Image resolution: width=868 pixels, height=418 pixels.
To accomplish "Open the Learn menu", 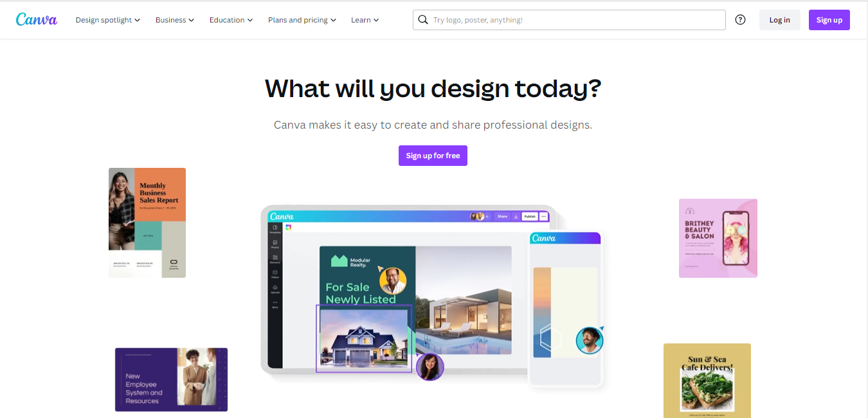I will (x=365, y=20).
